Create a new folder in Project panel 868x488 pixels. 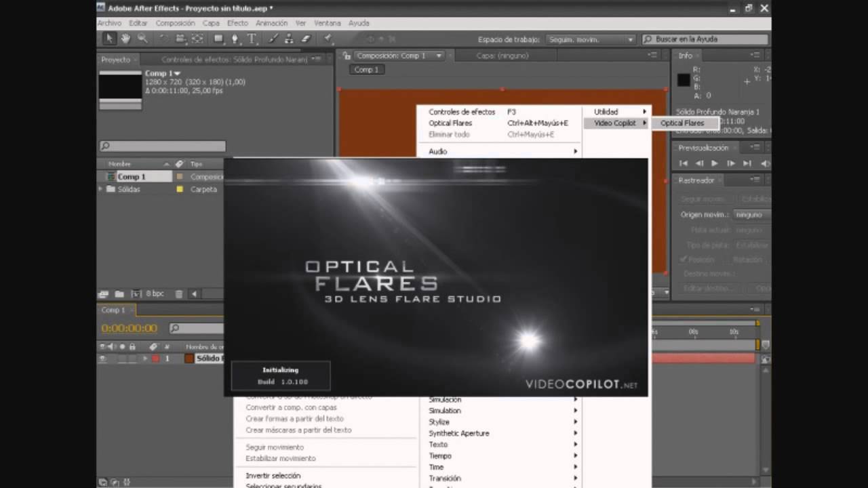coord(119,294)
